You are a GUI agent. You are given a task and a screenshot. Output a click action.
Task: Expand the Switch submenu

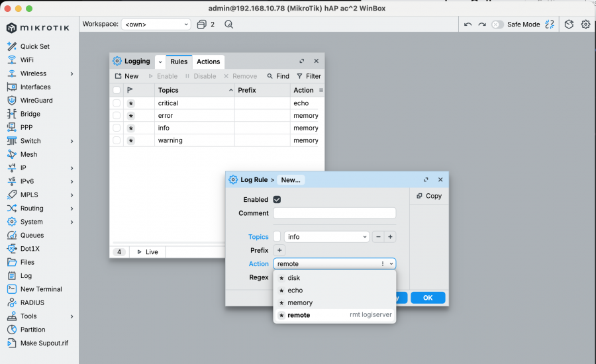click(x=72, y=141)
